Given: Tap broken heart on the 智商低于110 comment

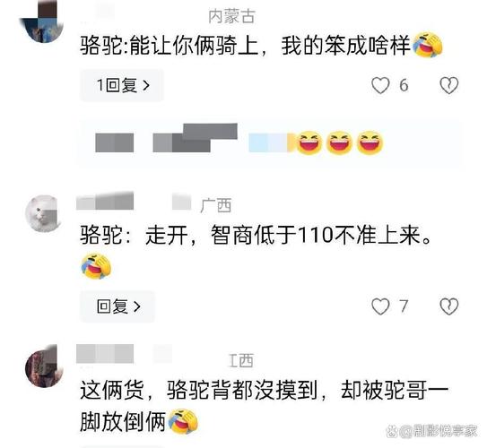Looking at the screenshot, I should 449,306.
